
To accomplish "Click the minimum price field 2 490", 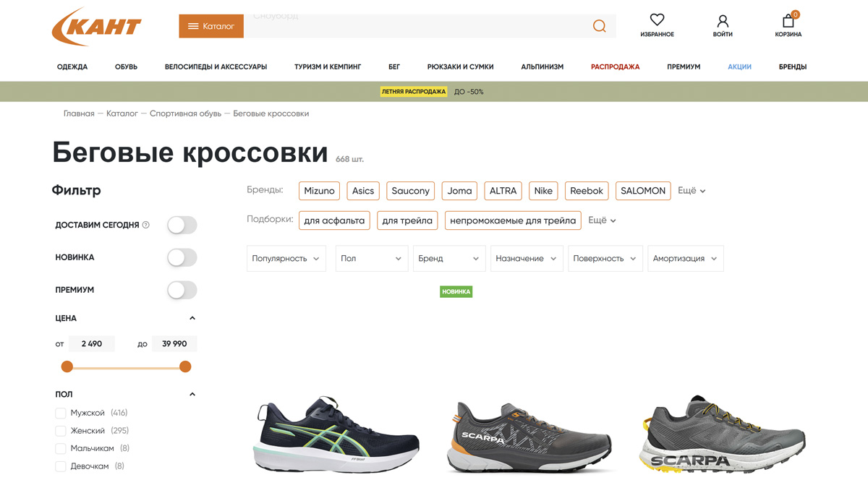I will coord(92,344).
